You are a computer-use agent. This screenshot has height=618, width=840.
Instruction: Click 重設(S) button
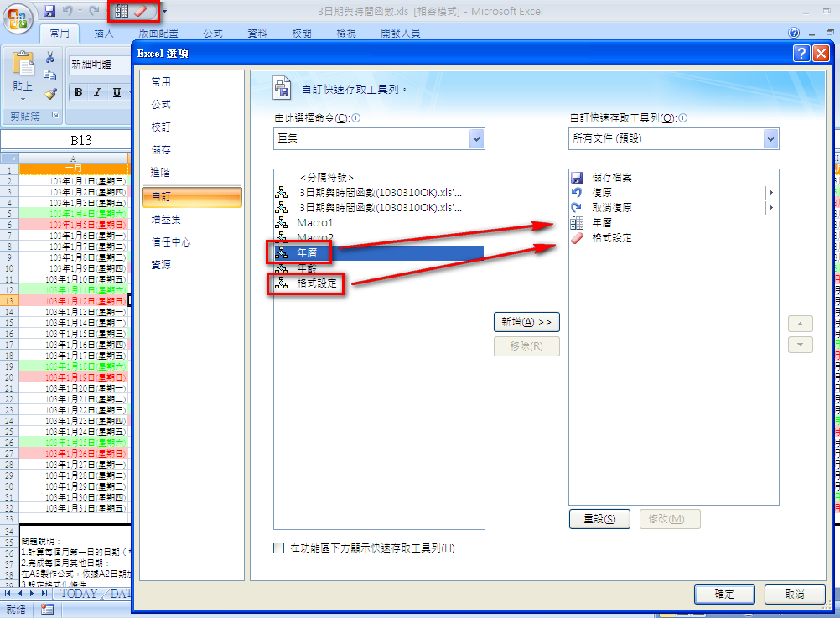[599, 519]
